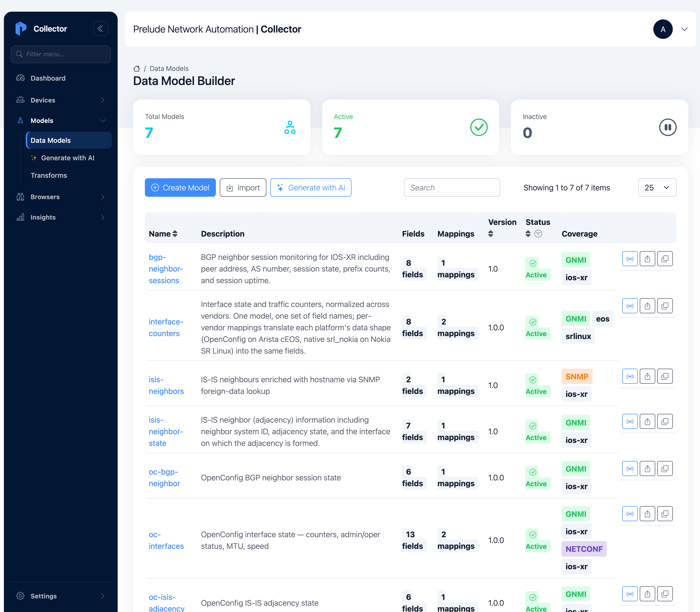Open the home breadcrumb icon

point(136,69)
